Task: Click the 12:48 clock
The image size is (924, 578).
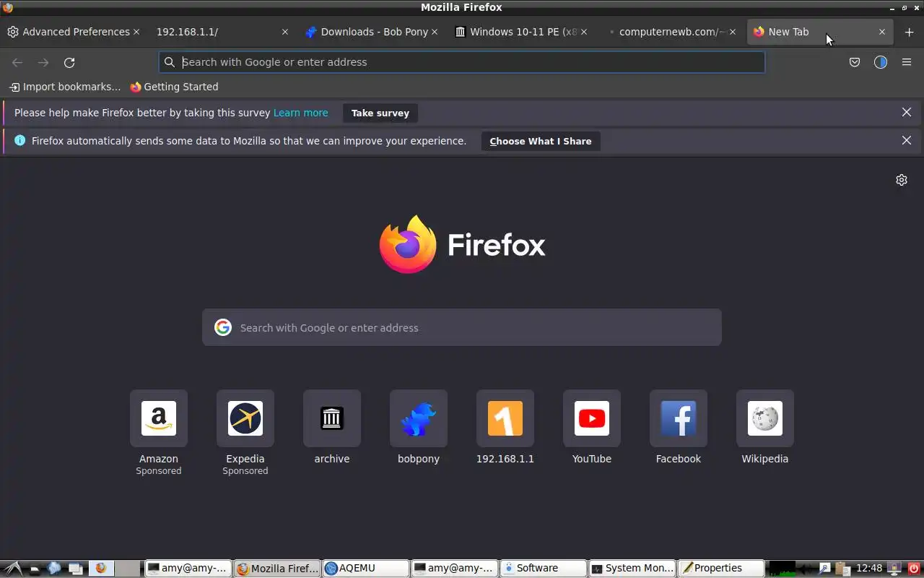Action: pyautogui.click(x=869, y=569)
